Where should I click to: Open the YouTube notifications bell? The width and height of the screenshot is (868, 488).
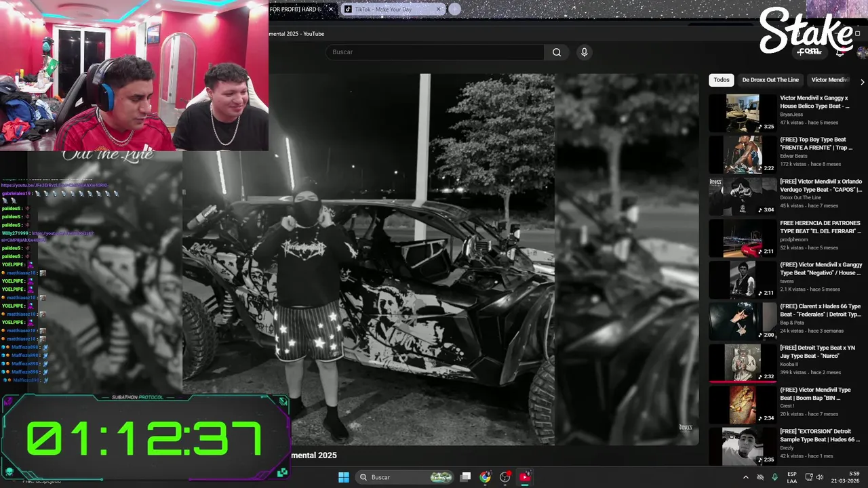(840, 52)
